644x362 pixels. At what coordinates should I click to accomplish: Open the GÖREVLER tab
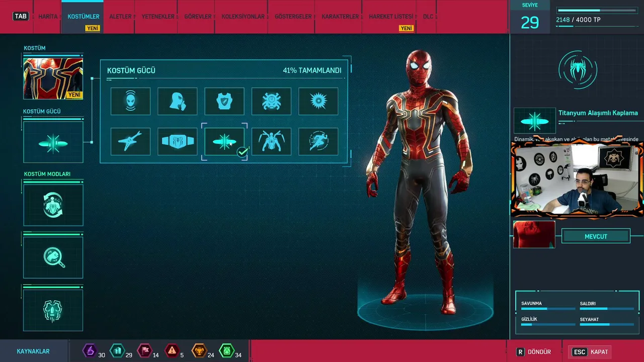(x=198, y=17)
